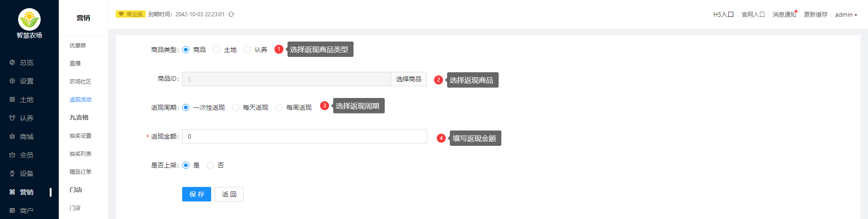The width and height of the screenshot is (868, 219).
Task: Open the 设备 device icon in the sidebar
Action: click(x=12, y=173)
